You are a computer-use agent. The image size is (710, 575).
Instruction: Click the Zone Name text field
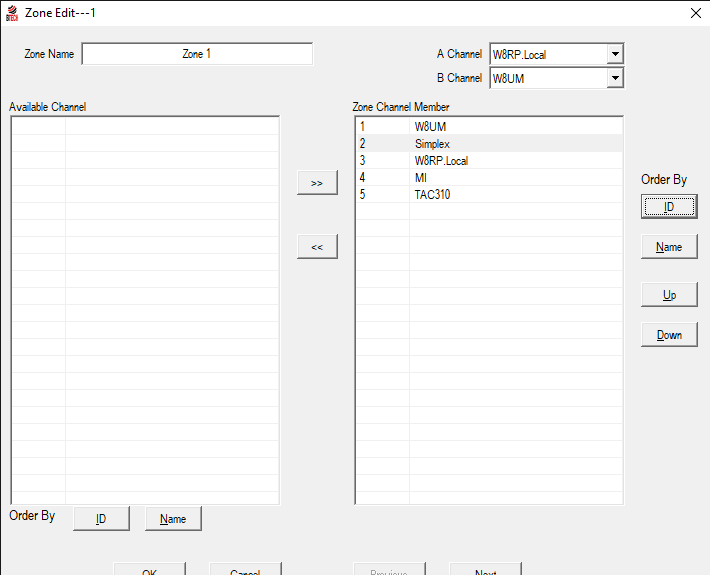(197, 54)
